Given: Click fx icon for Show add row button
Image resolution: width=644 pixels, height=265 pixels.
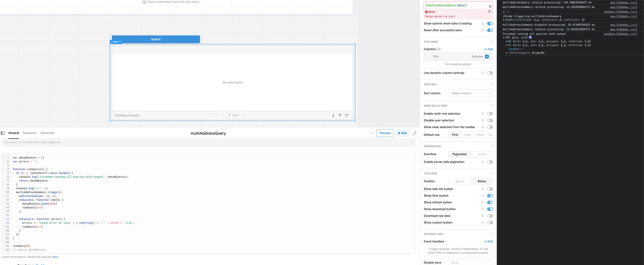Looking at the screenshot, I should point(483,189).
